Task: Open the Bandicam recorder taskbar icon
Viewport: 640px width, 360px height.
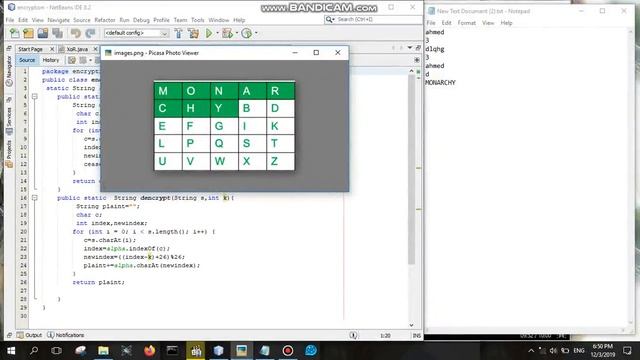Action: tap(288, 351)
